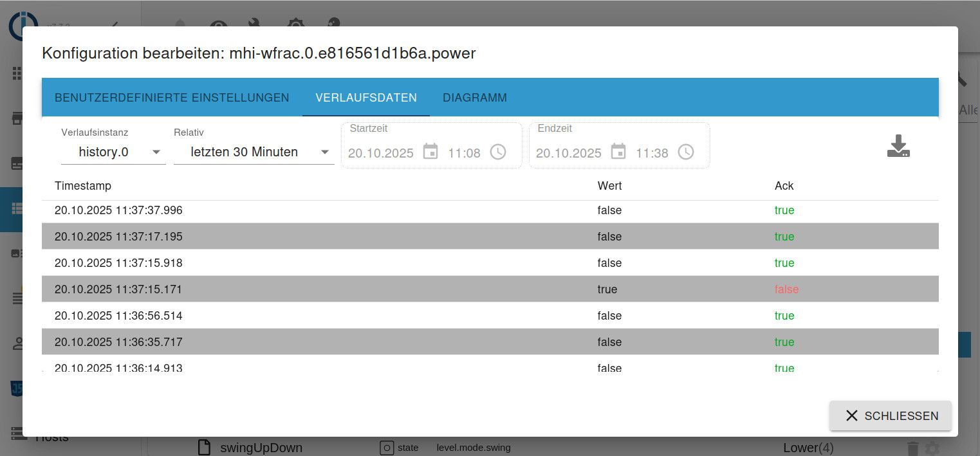This screenshot has height=456, width=980.
Task: Close the dialog with Schliessen button
Action: [890, 415]
